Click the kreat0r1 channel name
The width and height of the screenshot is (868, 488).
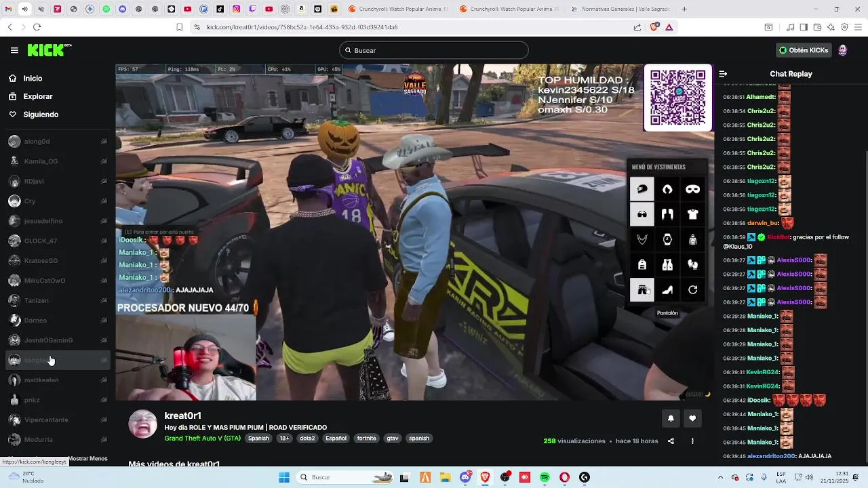(x=182, y=415)
